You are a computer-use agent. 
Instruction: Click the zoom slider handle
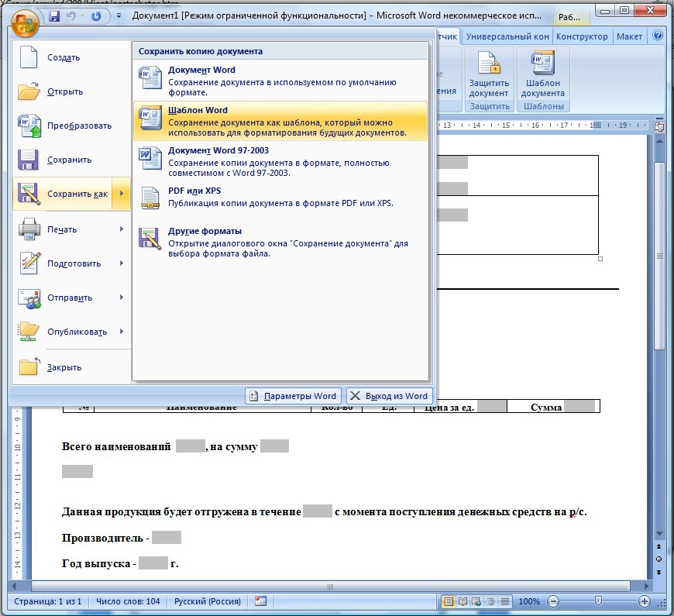(598, 601)
